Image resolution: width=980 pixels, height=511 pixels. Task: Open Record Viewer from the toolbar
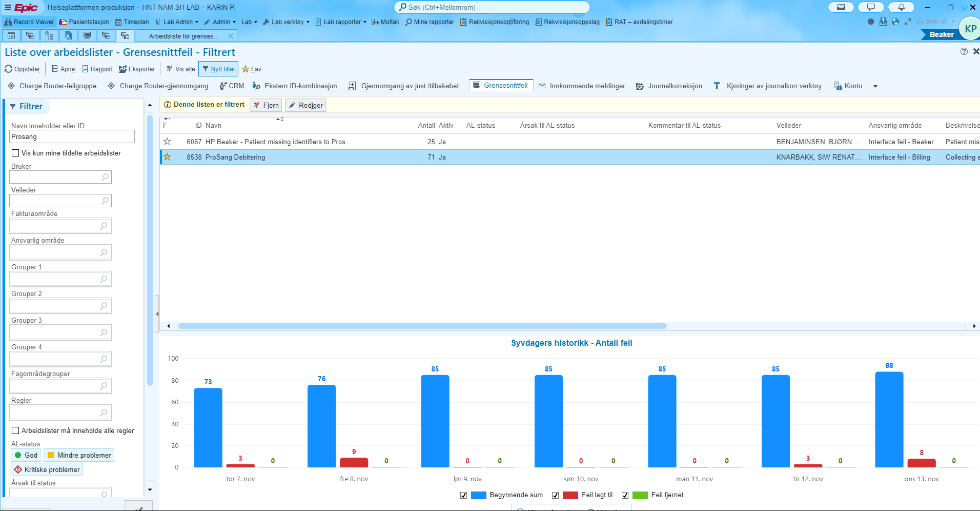(29, 22)
